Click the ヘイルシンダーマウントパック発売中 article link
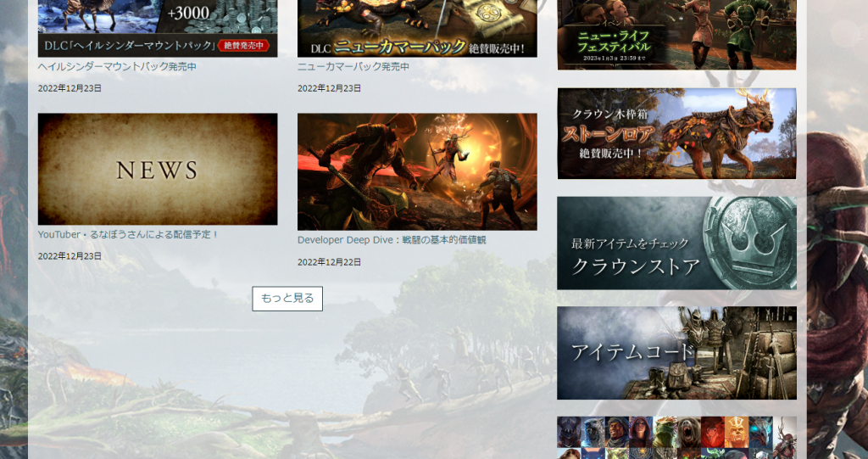The width and height of the screenshot is (868, 459). [x=117, y=66]
